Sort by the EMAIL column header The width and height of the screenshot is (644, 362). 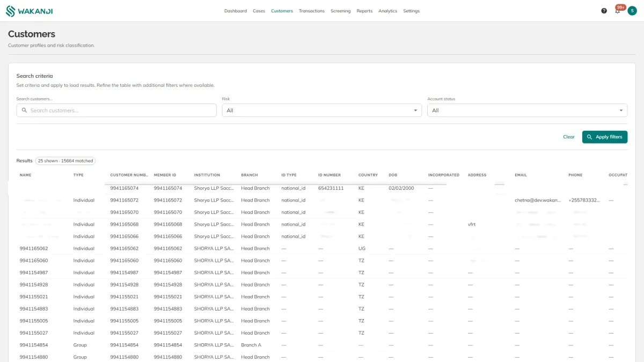(521, 175)
